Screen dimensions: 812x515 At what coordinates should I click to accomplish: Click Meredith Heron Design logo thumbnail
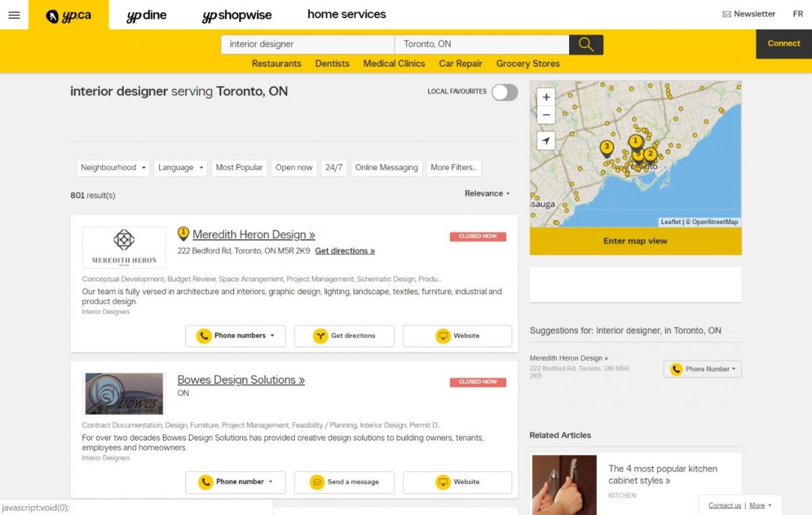pyautogui.click(x=124, y=248)
